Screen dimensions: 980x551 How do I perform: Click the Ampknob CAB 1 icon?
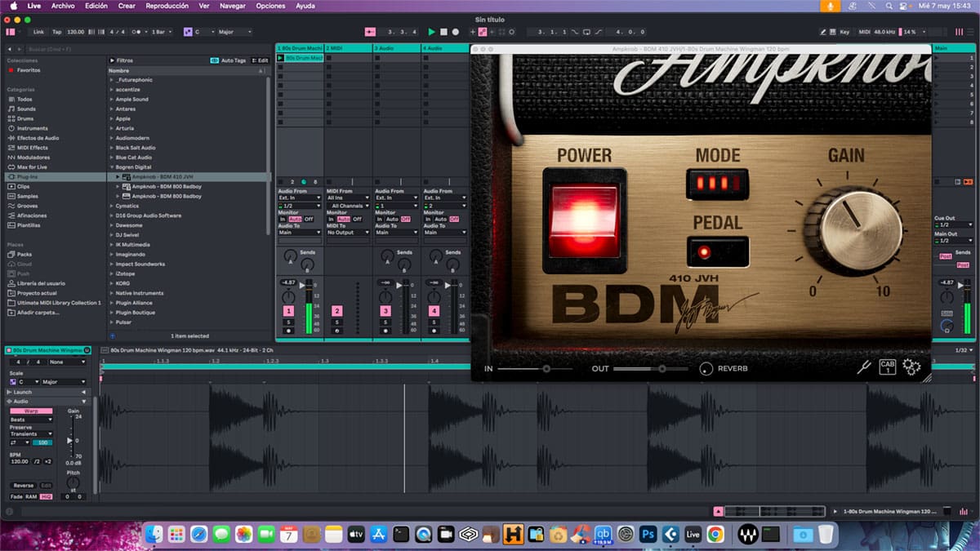click(888, 367)
